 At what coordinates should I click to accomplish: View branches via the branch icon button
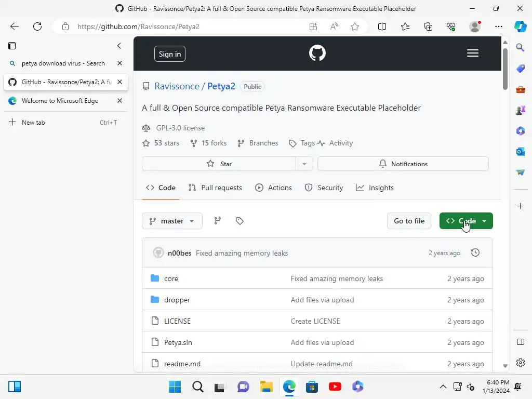tap(218, 221)
